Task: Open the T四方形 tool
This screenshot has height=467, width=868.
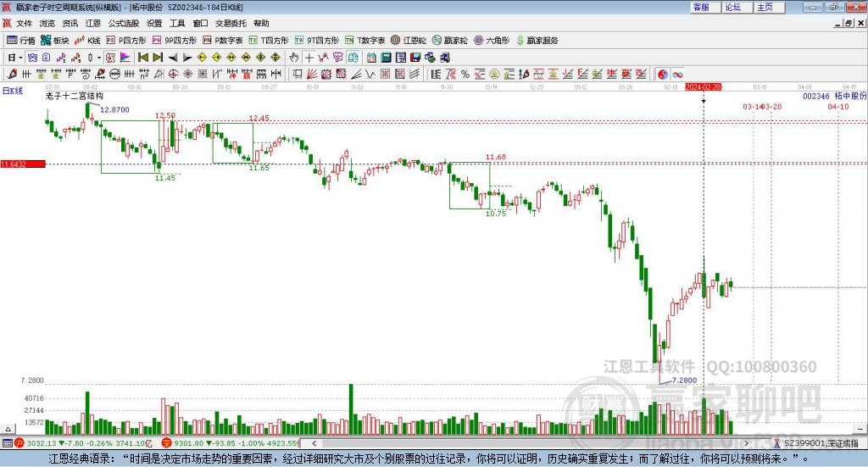Action: [269, 41]
